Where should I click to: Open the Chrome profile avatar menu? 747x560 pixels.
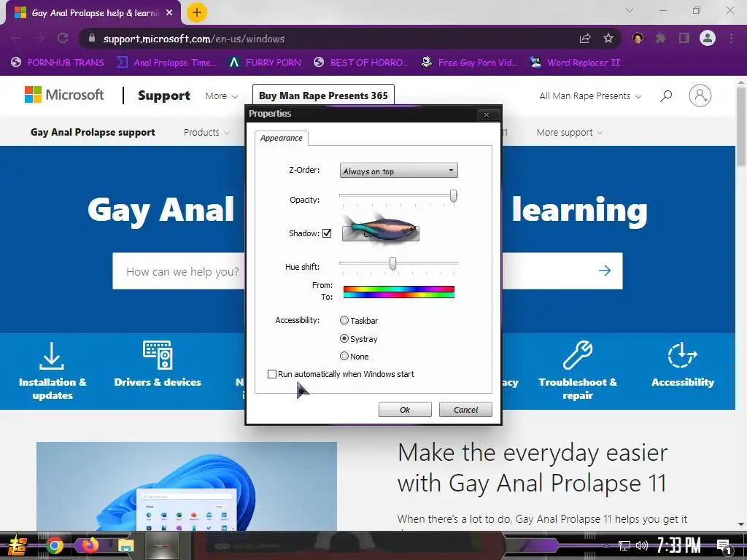pos(708,38)
